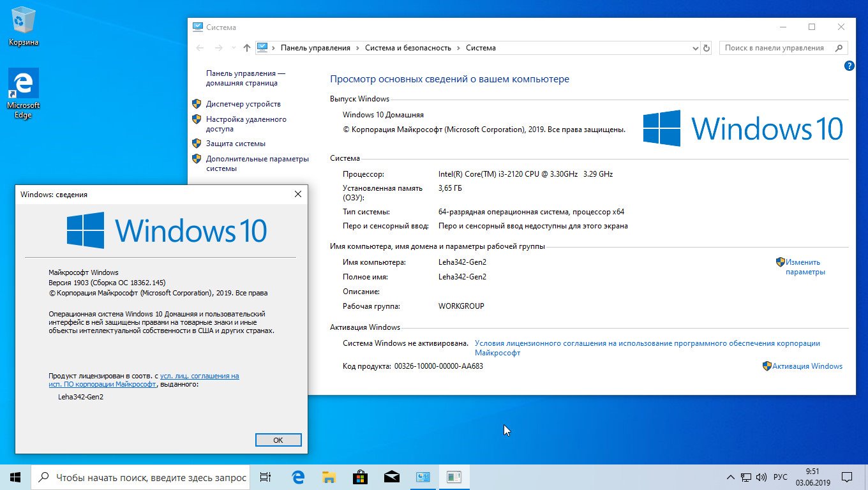
Task: Open Task View on the taskbar
Action: (265, 477)
